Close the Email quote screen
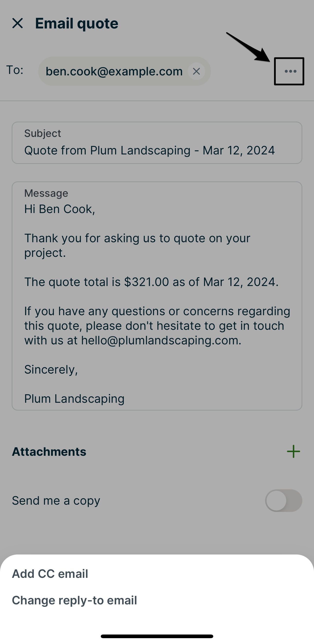The width and height of the screenshot is (314, 644). [x=18, y=23]
